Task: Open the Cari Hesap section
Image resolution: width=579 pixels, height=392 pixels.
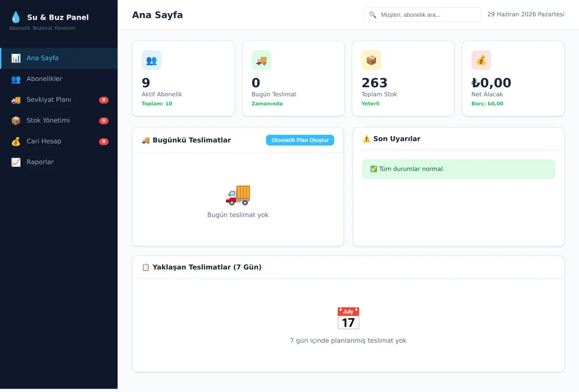Action: click(x=59, y=141)
